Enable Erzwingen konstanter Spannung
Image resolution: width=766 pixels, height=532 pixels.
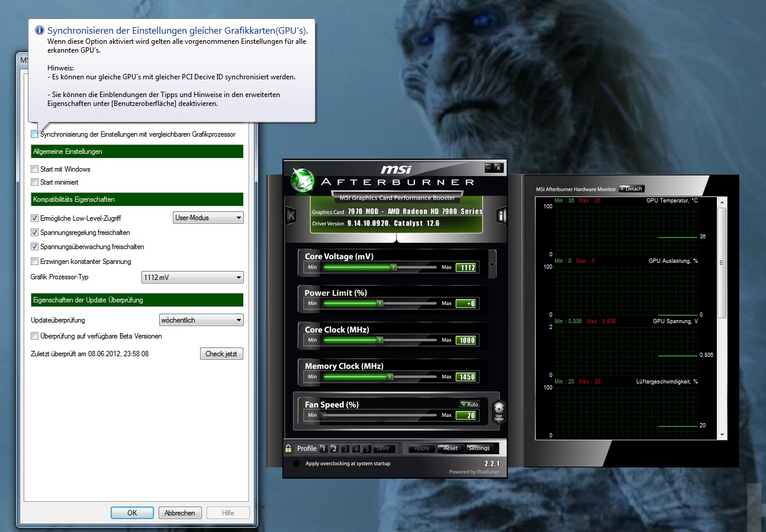pyautogui.click(x=34, y=262)
